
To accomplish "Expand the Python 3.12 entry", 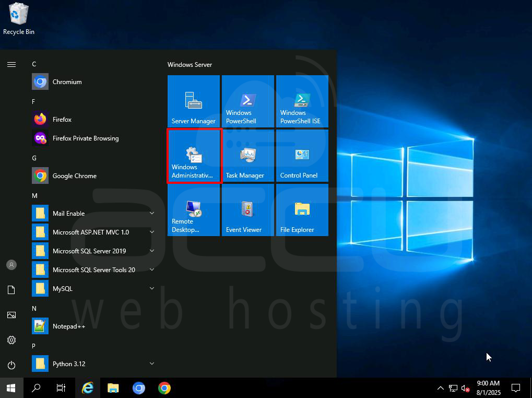I will tap(151, 364).
